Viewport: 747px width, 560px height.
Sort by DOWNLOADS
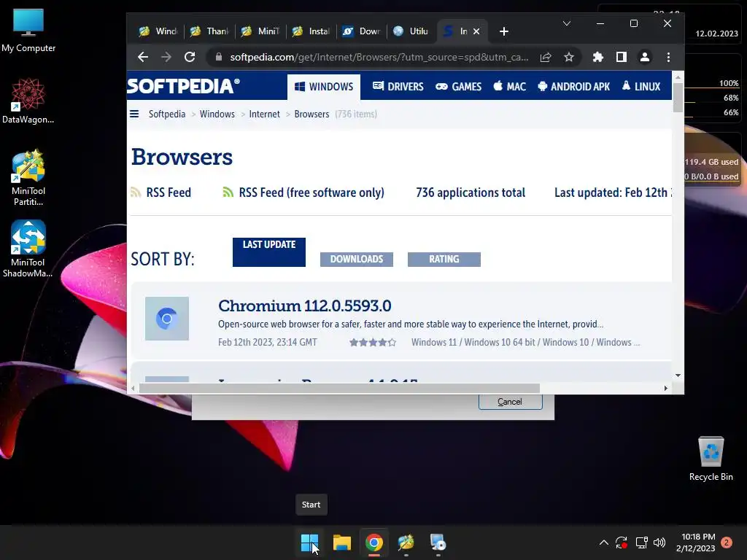click(x=357, y=260)
